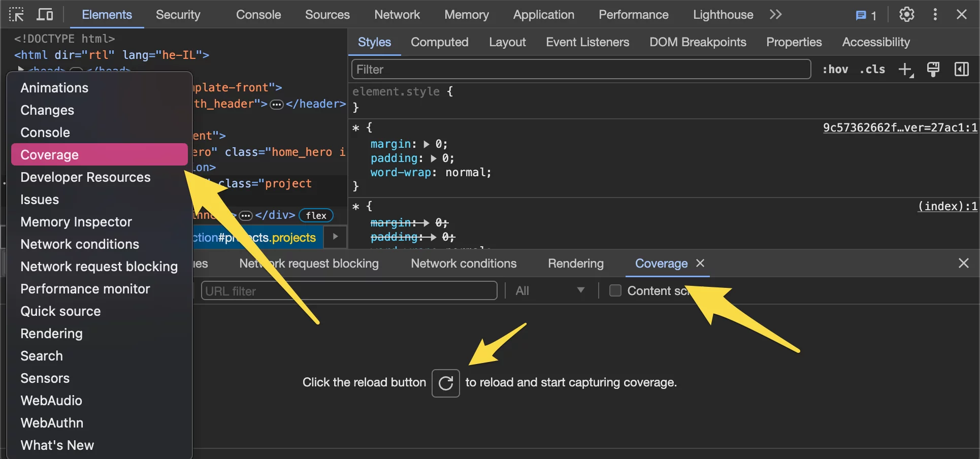Image resolution: width=980 pixels, height=459 pixels.
Task: Open the Accessibility pane
Action: [x=876, y=42]
